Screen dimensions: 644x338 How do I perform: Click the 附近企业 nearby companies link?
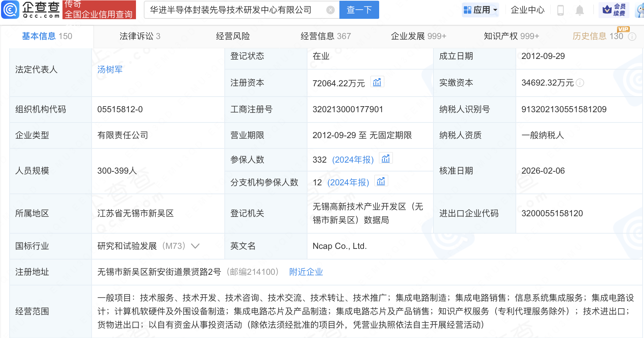[x=306, y=272]
